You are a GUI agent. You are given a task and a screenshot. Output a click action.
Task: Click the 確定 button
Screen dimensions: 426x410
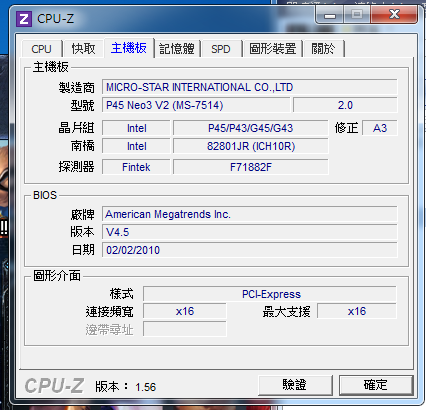(376, 385)
